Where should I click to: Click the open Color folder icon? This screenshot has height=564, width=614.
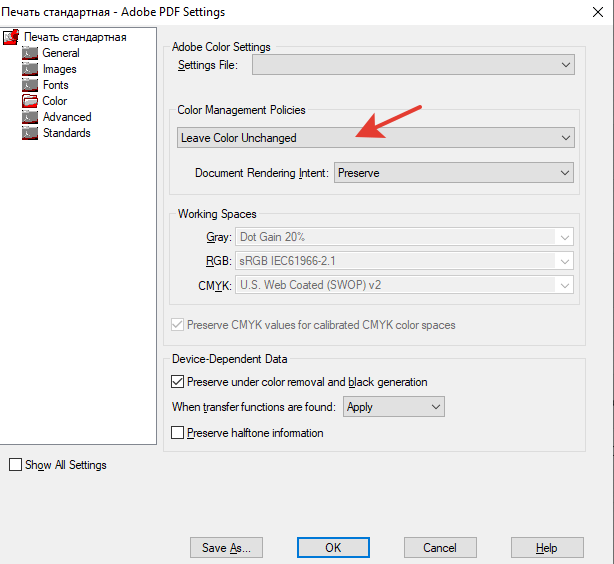click(30, 101)
